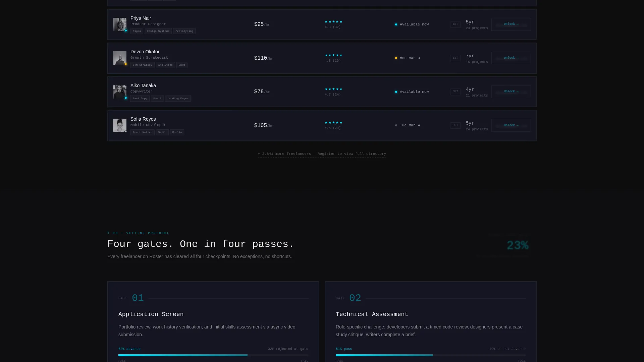This screenshot has width=644, height=362.
Task: Click the 16 projects count
Action: 477,62
